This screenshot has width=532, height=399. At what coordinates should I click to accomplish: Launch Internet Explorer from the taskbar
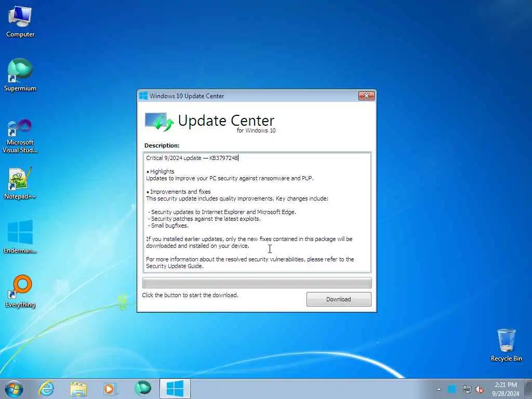pyautogui.click(x=46, y=389)
